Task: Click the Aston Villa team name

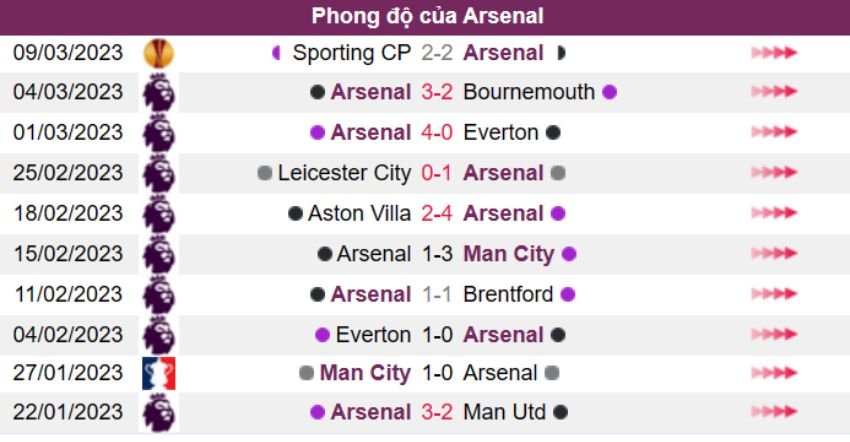Action: 359,213
